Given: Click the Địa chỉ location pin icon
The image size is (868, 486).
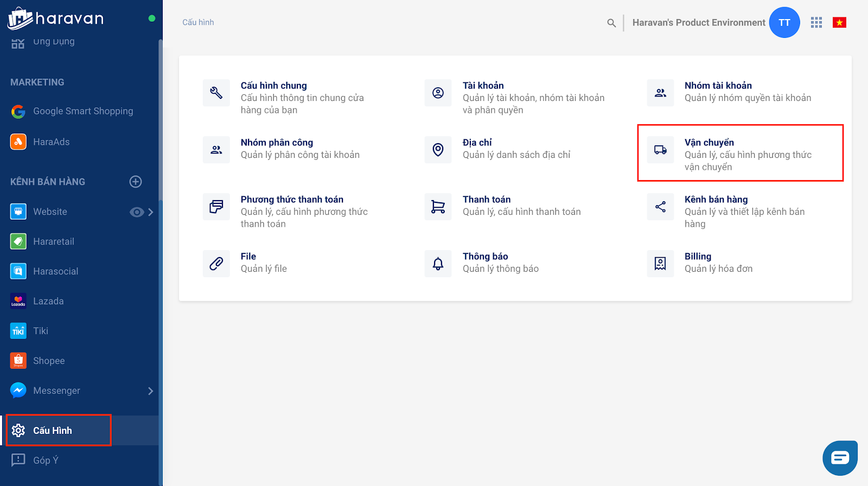Looking at the screenshot, I should tap(438, 150).
